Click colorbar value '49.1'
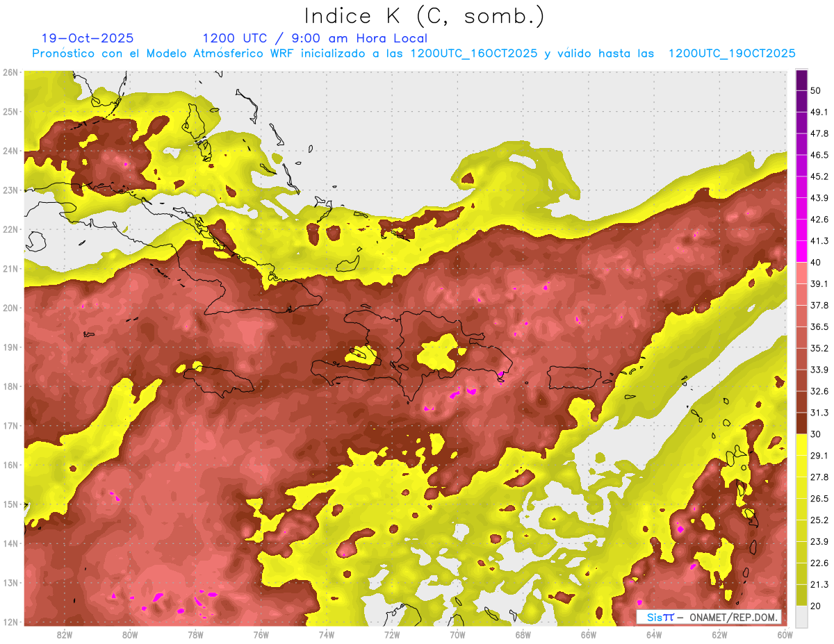 click(x=819, y=113)
